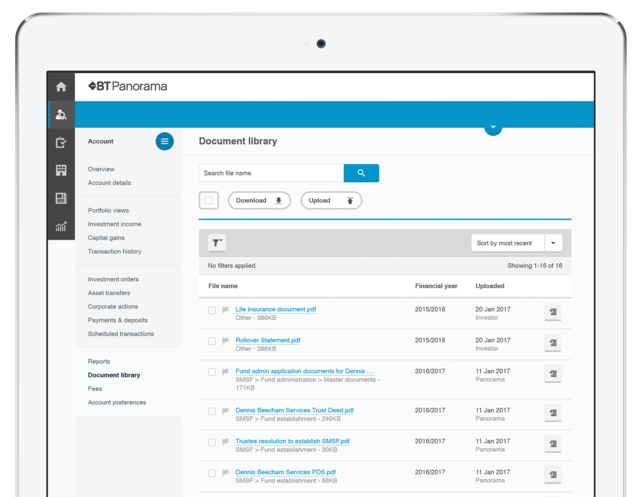
Task: Expand the blue header chevron
Action: click(x=493, y=127)
